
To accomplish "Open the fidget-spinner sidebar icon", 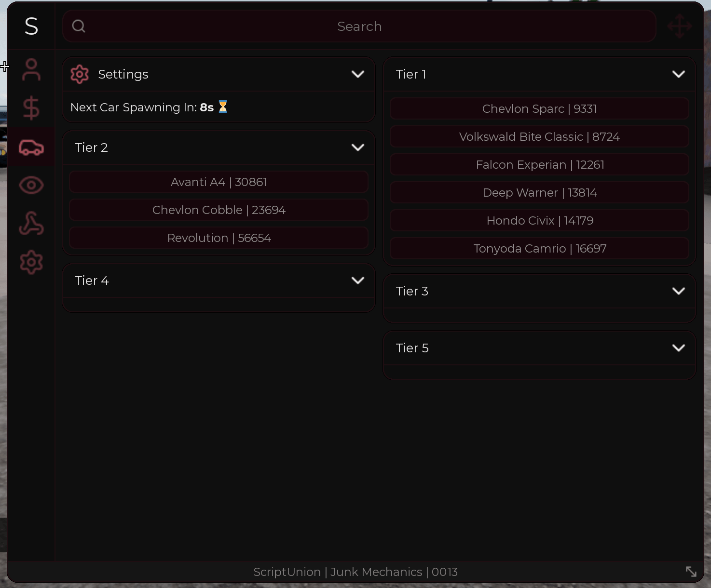I will pos(31,224).
